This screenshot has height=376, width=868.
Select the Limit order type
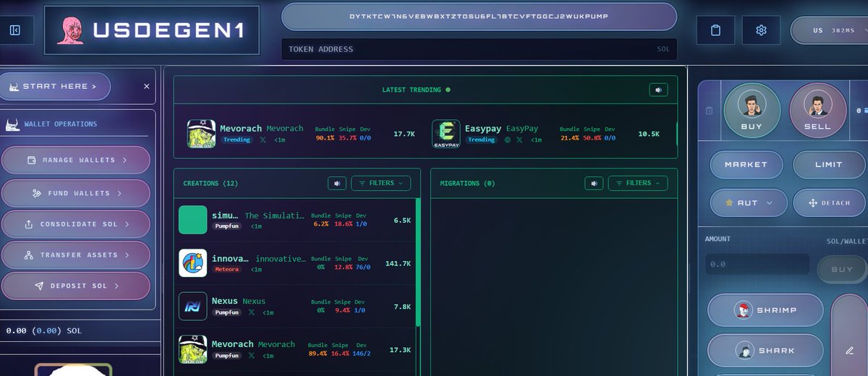(x=829, y=165)
